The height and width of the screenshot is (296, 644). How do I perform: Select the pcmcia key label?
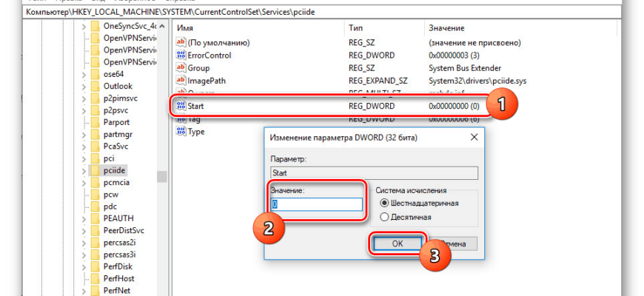click(x=116, y=182)
